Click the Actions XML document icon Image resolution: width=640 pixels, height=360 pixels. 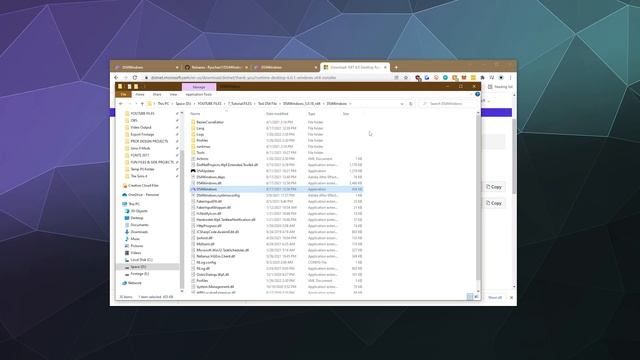(x=193, y=159)
